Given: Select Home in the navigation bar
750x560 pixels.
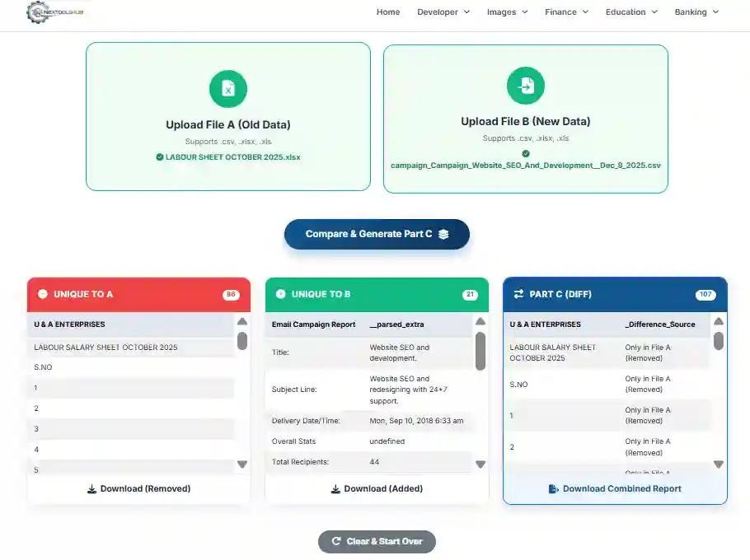Looking at the screenshot, I should pyautogui.click(x=388, y=12).
